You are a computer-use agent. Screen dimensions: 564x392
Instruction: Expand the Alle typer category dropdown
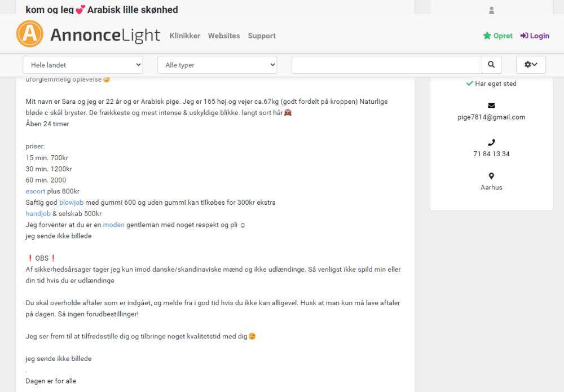[x=217, y=65]
